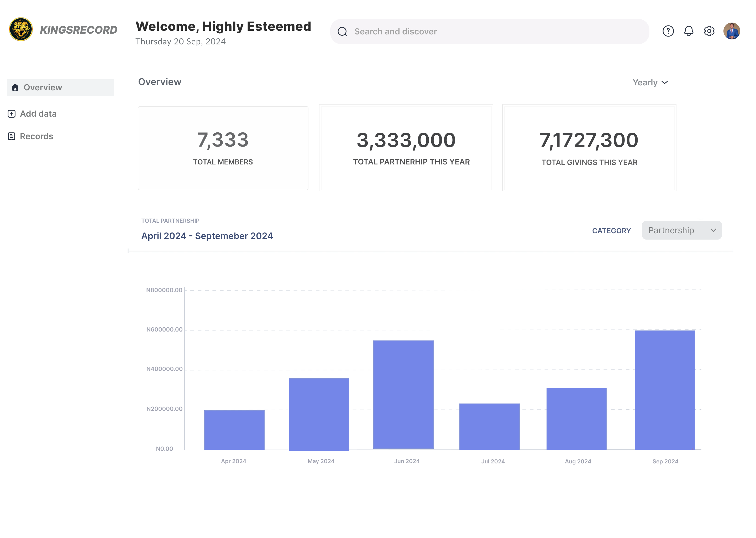756x538 pixels.
Task: Open settings gear icon
Action: click(x=709, y=31)
